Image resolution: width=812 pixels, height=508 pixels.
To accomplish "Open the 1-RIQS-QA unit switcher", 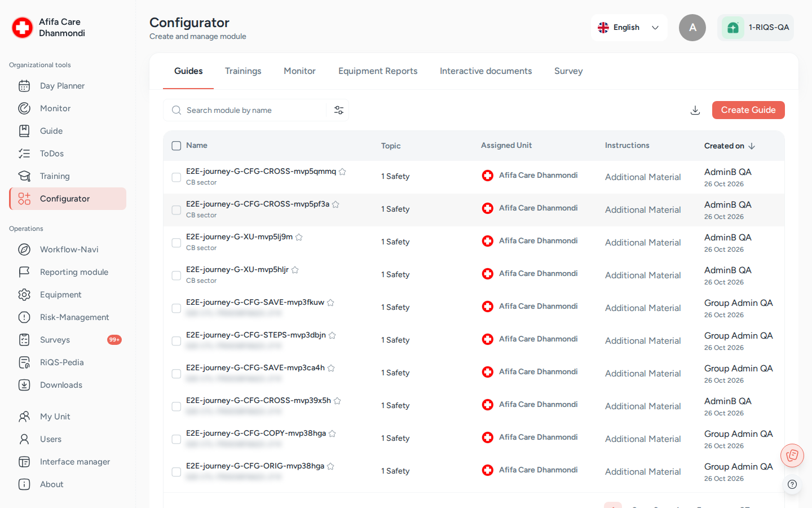I will [756, 28].
